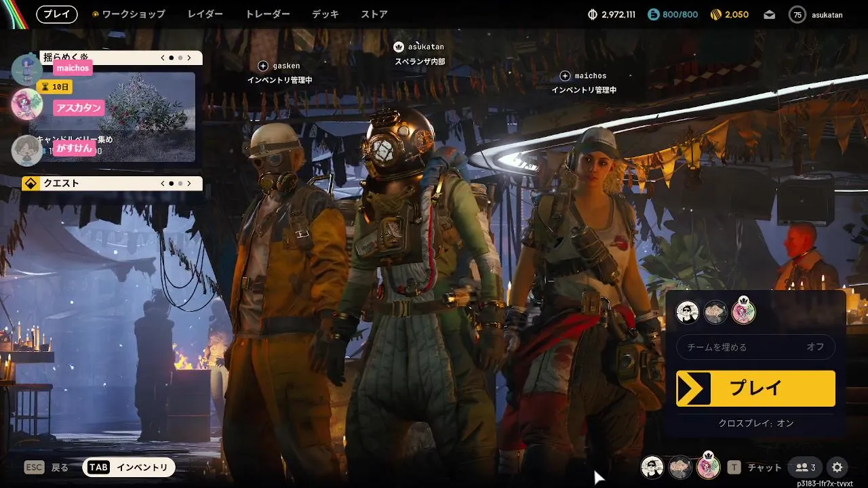Image resolution: width=868 pixels, height=488 pixels.
Task: Click crowned leader avatar in play panel
Action: tap(743, 312)
